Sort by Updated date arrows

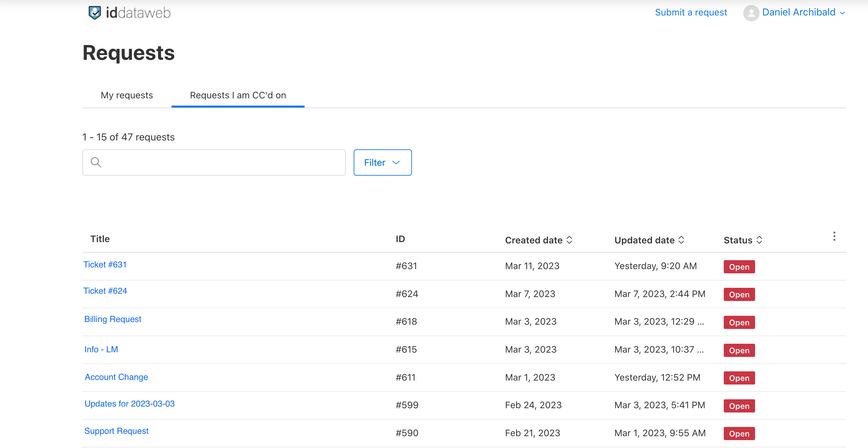(681, 240)
